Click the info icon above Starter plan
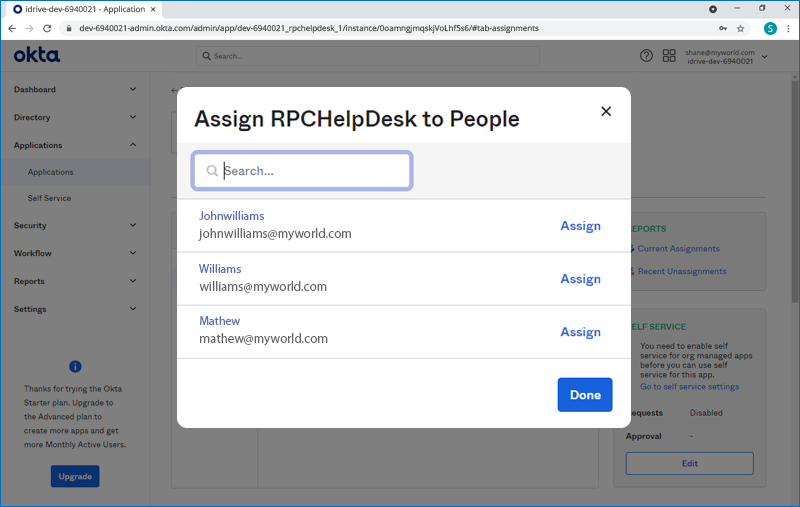This screenshot has height=507, width=800. (x=75, y=367)
